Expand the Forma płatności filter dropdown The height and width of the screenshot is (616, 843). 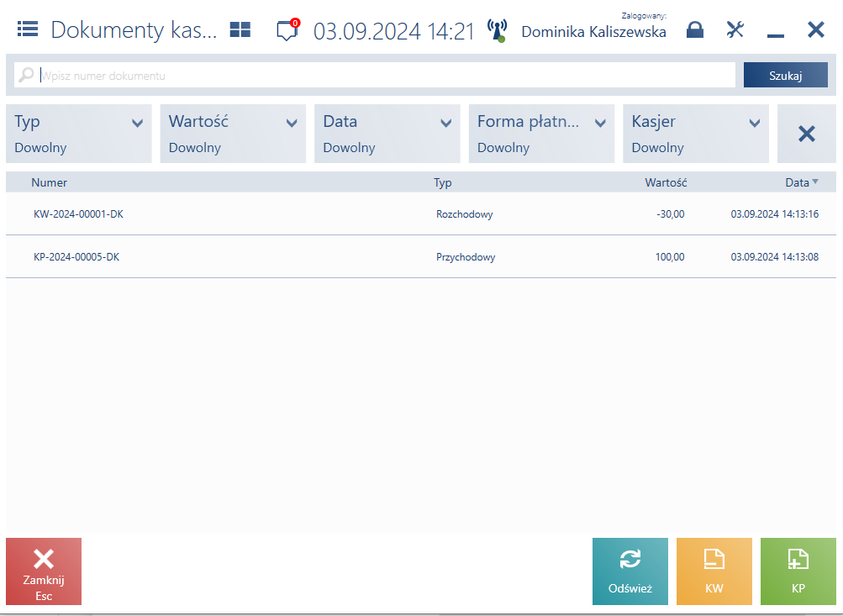pos(541,134)
